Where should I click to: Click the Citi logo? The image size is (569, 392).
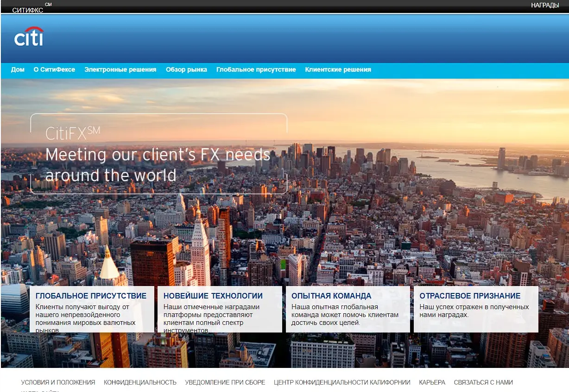[x=29, y=37]
